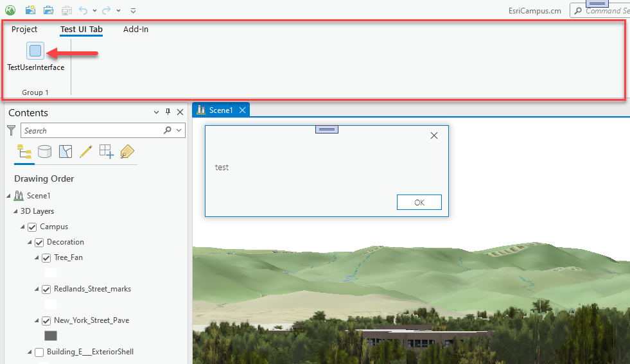Close the Contents pane
630x364 pixels.
click(180, 112)
